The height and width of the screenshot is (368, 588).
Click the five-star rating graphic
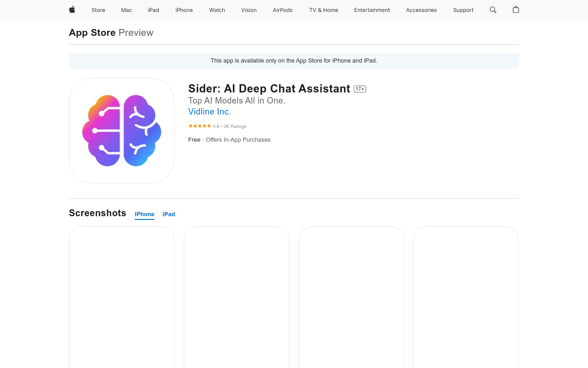click(199, 126)
